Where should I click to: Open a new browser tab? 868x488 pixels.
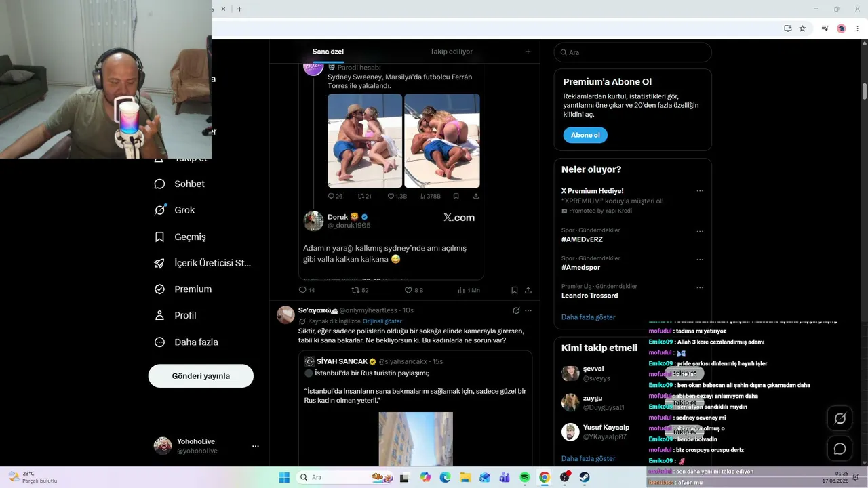[239, 9]
